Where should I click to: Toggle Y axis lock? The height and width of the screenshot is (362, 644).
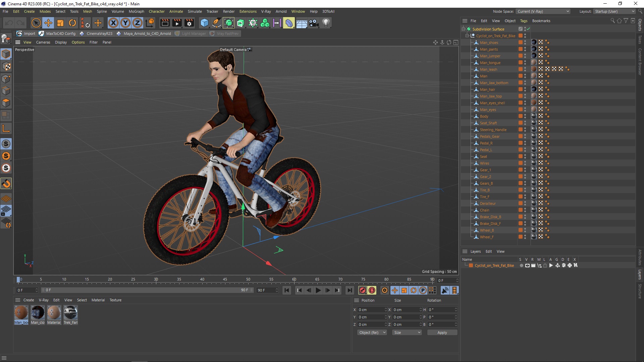(125, 23)
